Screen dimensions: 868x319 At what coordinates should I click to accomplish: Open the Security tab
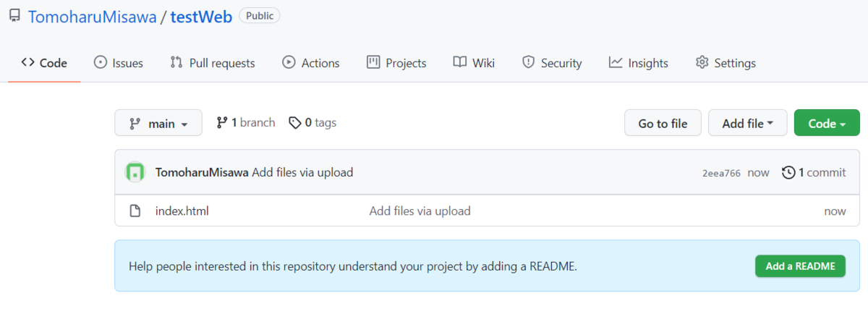click(552, 63)
